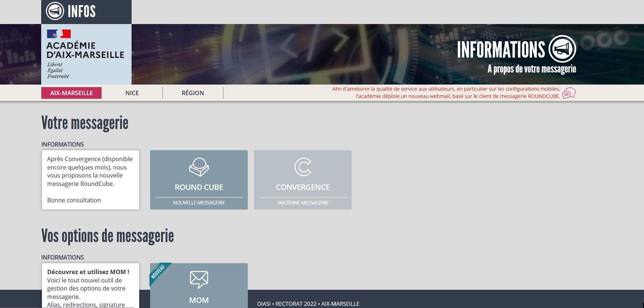Click the ACADÉMIE D'AIX-MARSEILLE logo text
644x308 pixels.
[x=85, y=50]
